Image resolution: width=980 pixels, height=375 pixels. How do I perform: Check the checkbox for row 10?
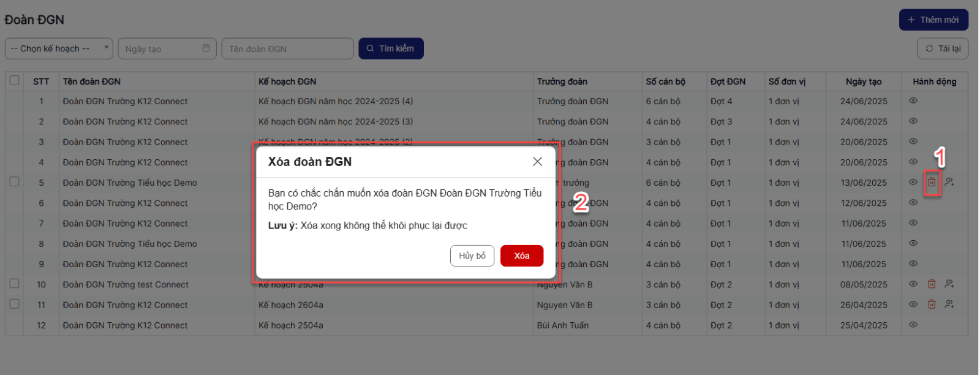(15, 284)
